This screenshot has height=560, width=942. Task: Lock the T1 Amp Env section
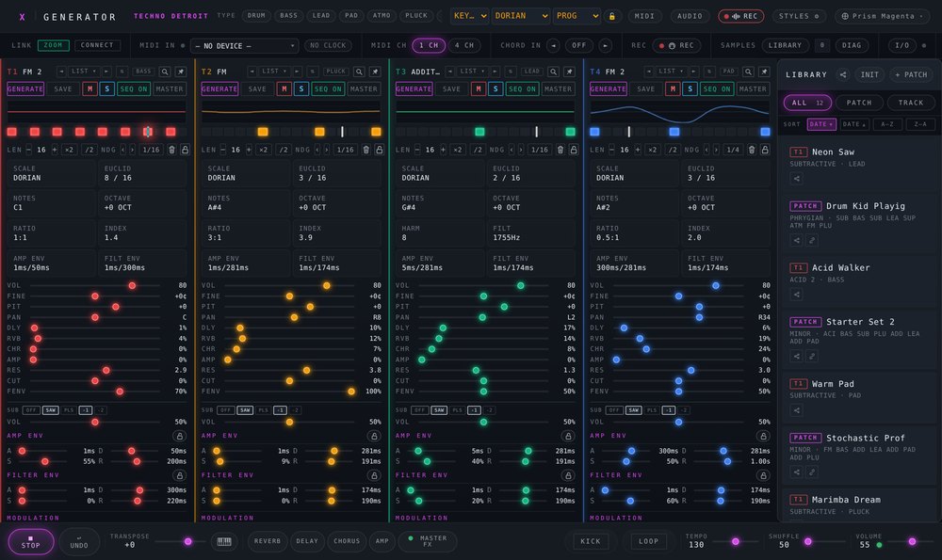(179, 437)
